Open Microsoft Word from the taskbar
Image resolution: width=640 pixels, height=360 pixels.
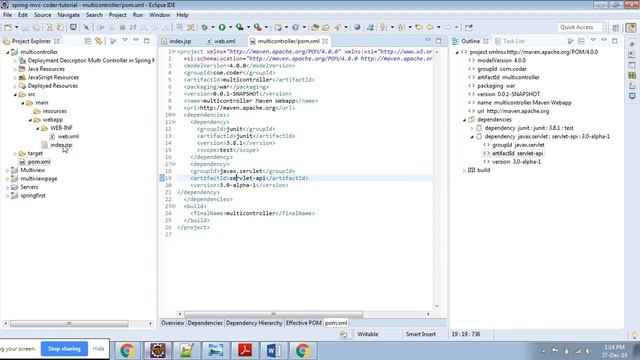[x=273, y=350]
